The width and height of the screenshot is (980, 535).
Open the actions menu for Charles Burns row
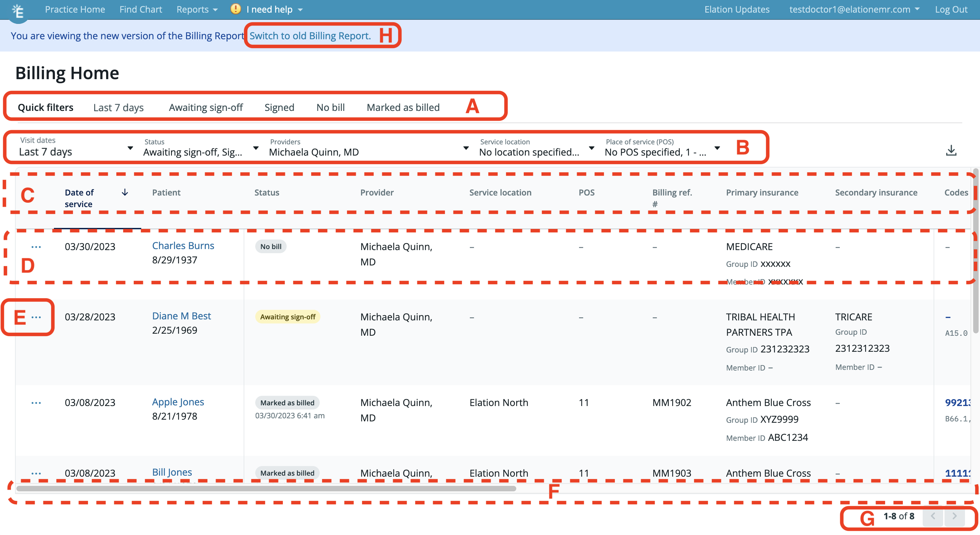pos(36,246)
